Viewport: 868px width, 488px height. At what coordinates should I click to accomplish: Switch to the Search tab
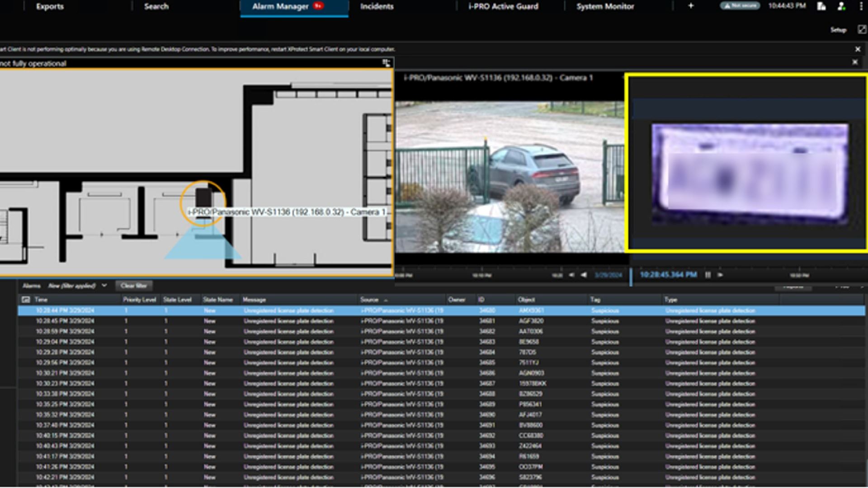[156, 6]
